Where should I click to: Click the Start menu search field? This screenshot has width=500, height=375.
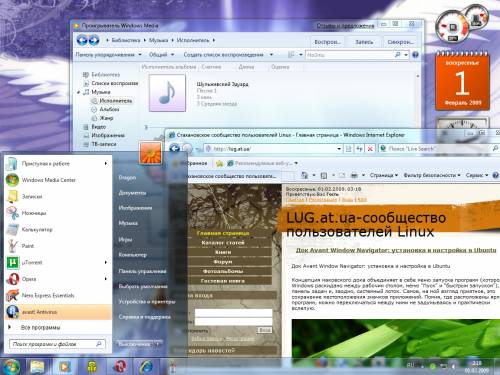(57, 344)
